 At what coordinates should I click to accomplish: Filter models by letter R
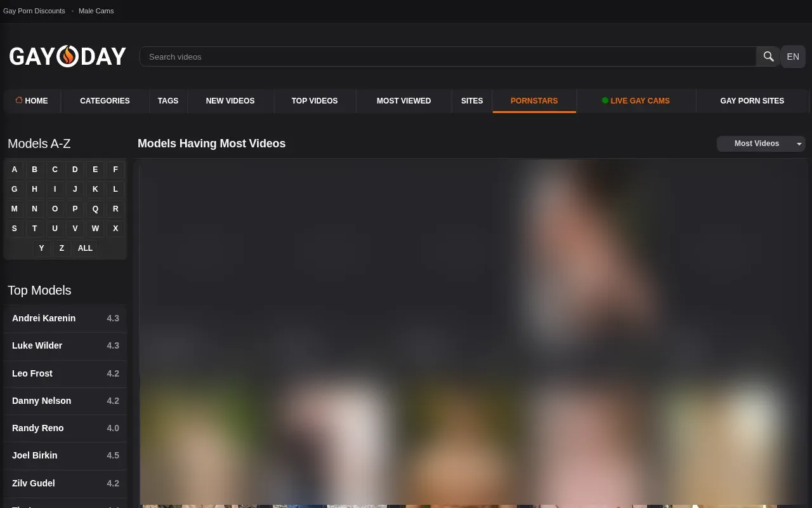(x=115, y=209)
